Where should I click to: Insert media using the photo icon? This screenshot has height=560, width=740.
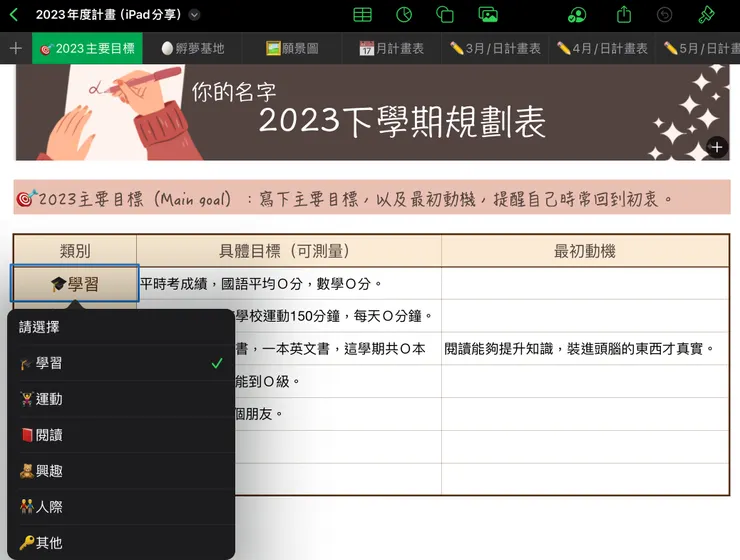[488, 15]
